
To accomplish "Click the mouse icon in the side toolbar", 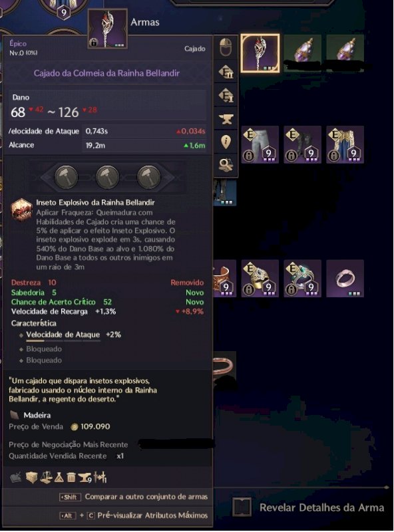I will pos(226,47).
